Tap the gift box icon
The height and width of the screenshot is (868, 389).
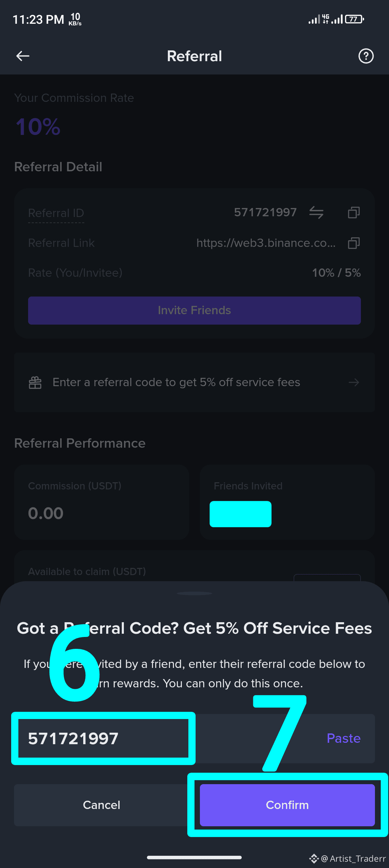(35, 382)
